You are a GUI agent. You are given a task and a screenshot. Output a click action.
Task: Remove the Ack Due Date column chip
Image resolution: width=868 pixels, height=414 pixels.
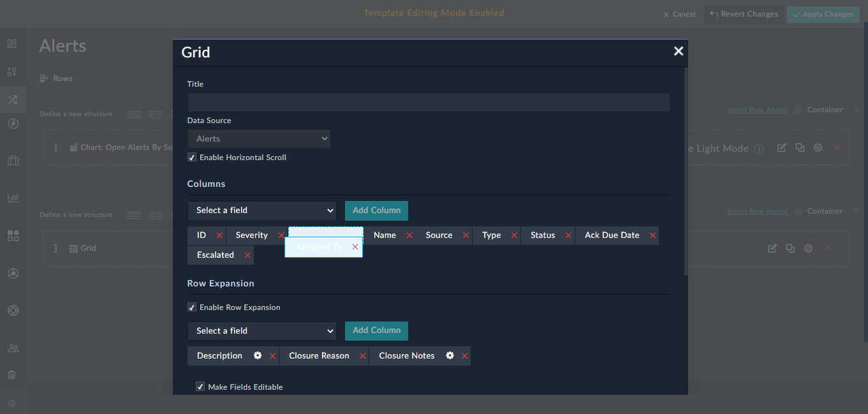pyautogui.click(x=652, y=235)
